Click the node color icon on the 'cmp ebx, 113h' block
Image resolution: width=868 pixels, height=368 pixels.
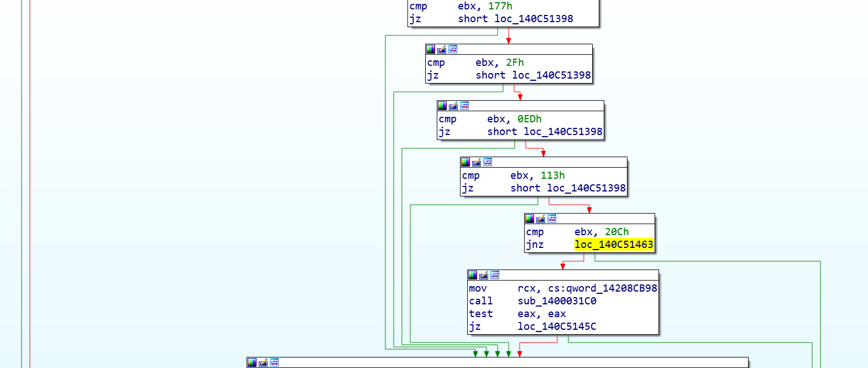[466, 162]
